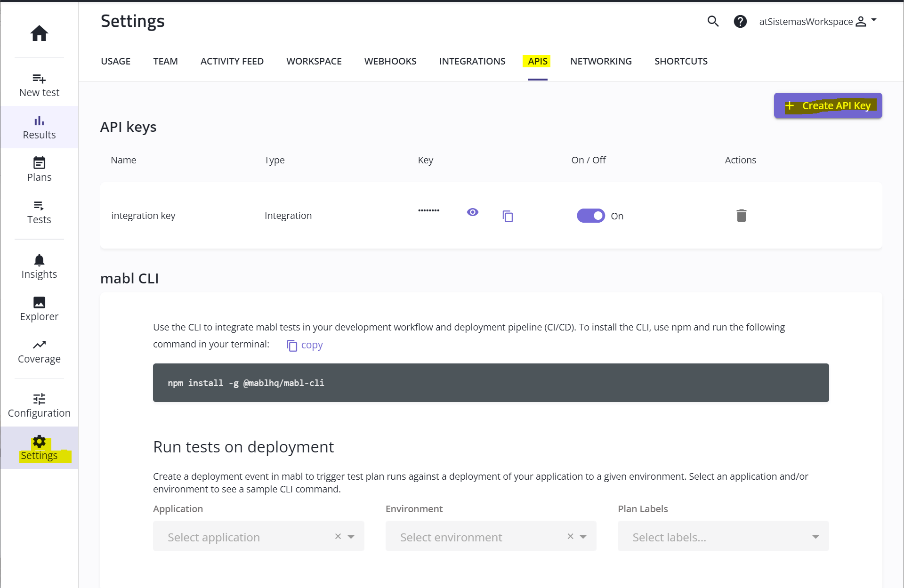This screenshot has height=588, width=904.
Task: Click Create API Key button
Action: click(x=828, y=106)
